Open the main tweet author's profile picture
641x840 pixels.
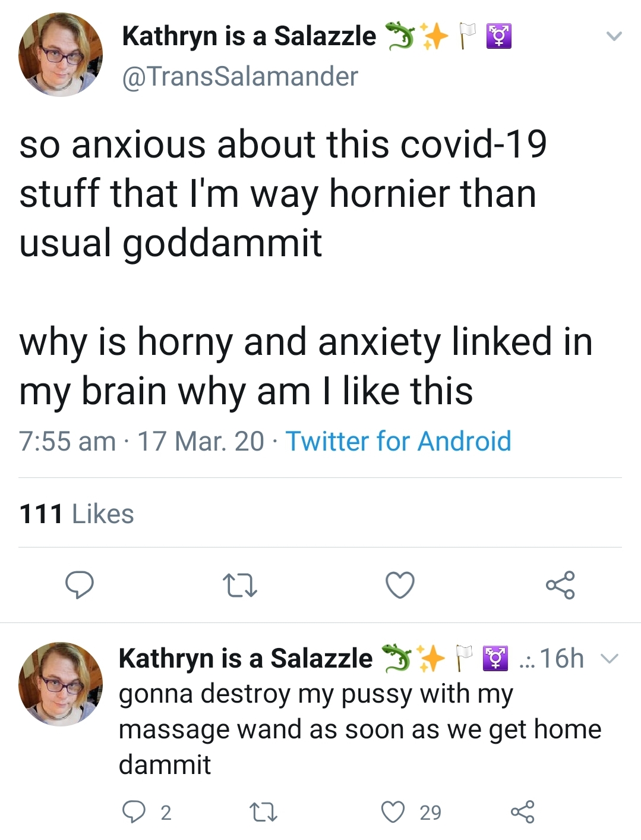pyautogui.click(x=61, y=55)
